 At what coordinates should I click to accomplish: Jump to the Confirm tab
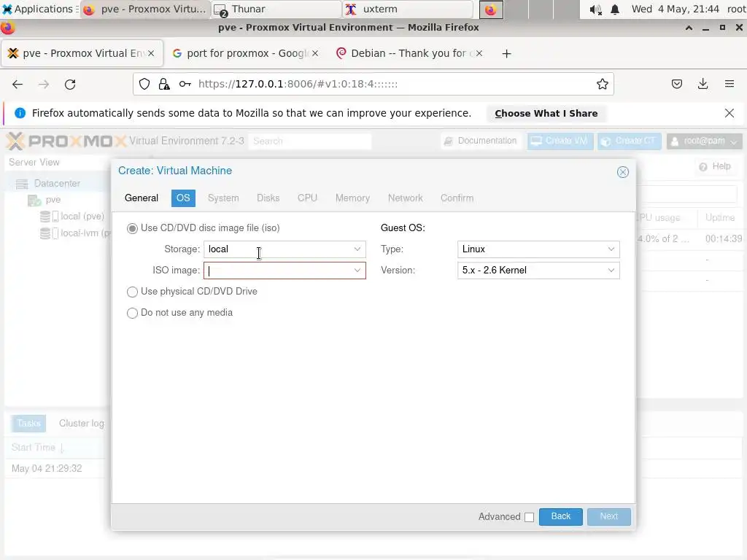[457, 198]
